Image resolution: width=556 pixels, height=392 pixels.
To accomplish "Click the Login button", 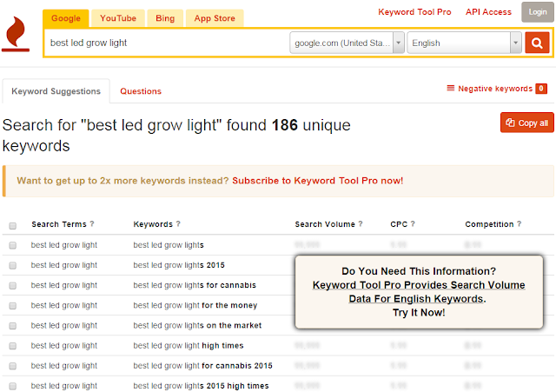I will (x=538, y=12).
